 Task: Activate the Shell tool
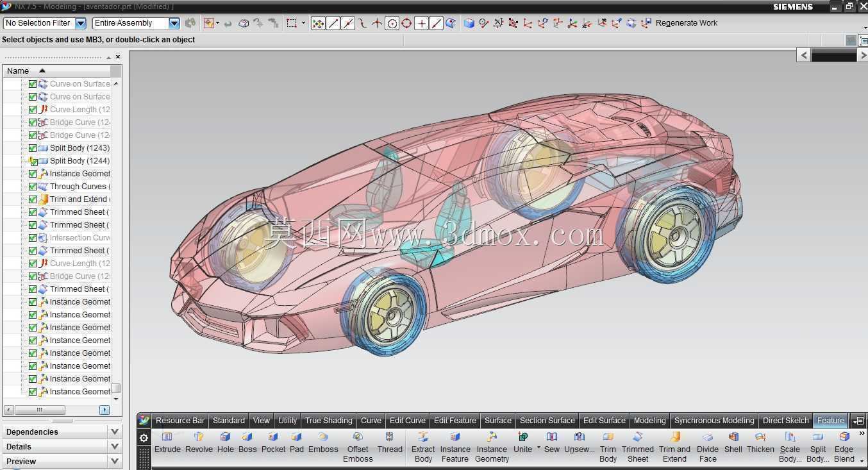coord(733,442)
